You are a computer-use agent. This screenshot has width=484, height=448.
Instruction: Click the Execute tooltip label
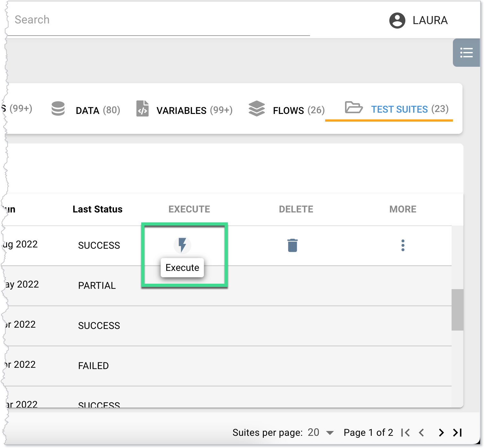[x=182, y=267]
